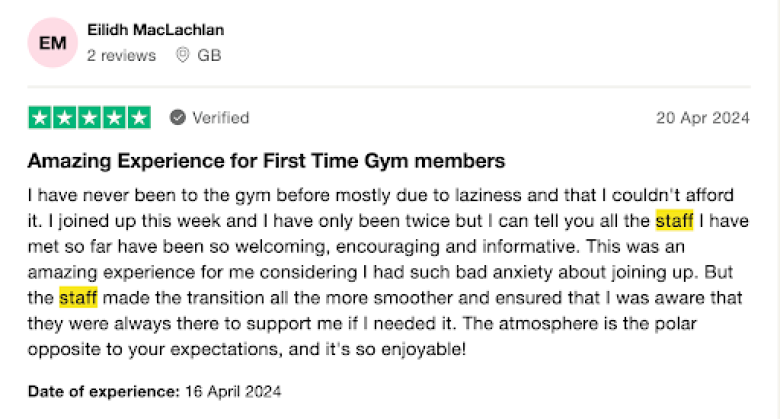Click the first highlighted 'staff' word
Image resolution: width=780 pixels, height=419 pixels.
pos(675,220)
